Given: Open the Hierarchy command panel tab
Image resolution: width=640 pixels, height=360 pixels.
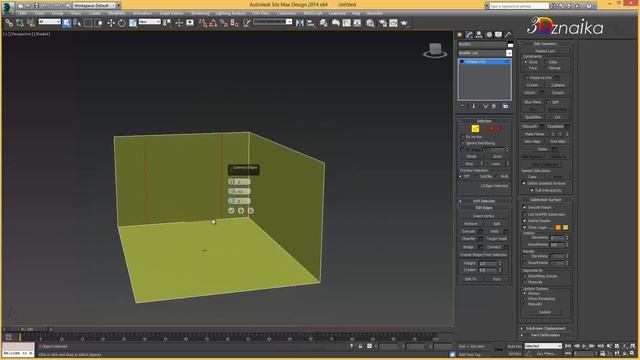Looking at the screenshot, I should point(479,35).
